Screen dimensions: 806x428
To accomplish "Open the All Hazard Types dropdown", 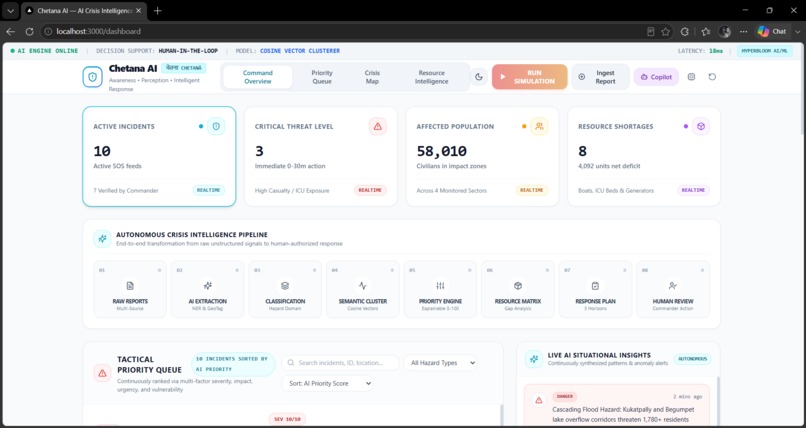I will pyautogui.click(x=440, y=363).
